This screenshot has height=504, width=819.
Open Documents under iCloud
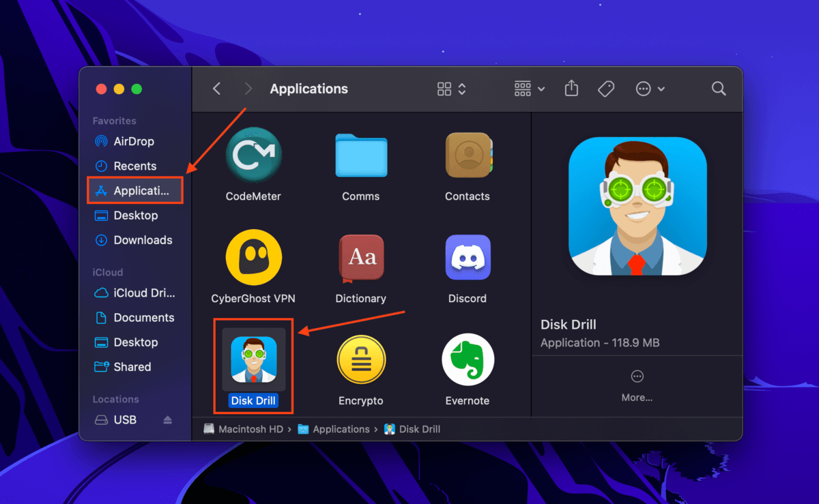[x=134, y=317]
